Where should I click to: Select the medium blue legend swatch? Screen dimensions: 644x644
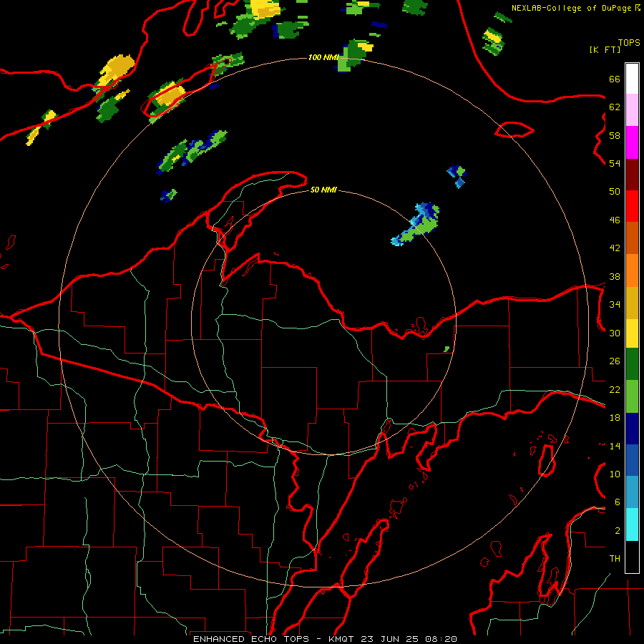click(632, 460)
